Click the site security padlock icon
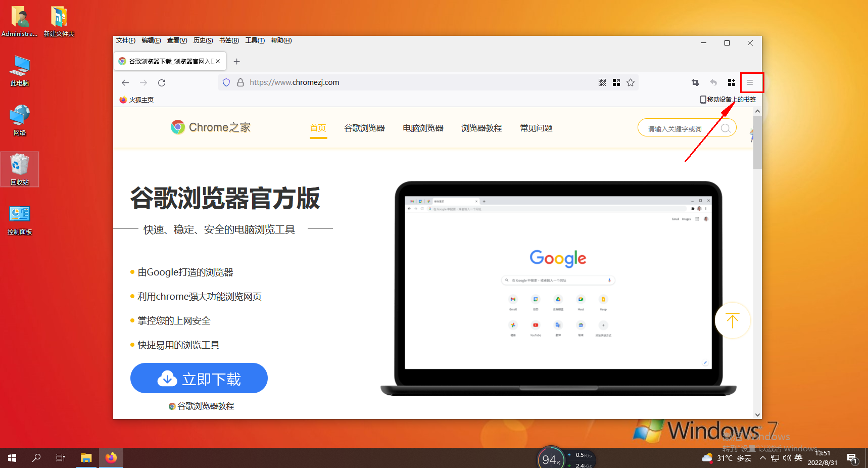 (x=240, y=82)
